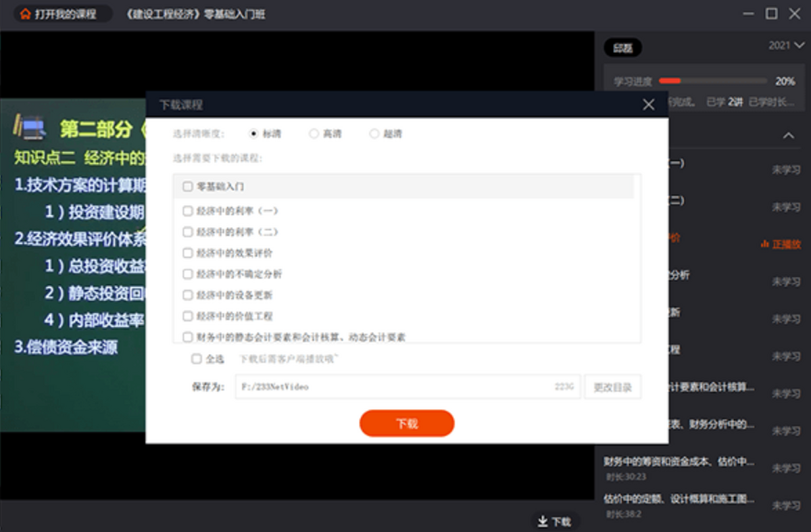Click the orange 下载 button

pos(407,423)
